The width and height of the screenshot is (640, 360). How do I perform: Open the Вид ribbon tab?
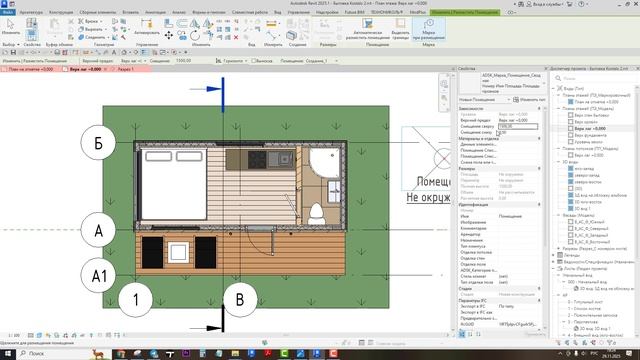point(278,12)
